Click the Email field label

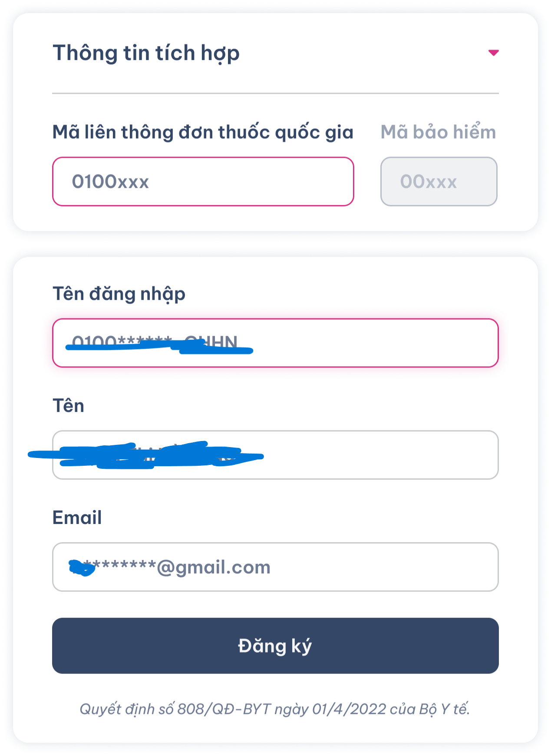tap(77, 518)
